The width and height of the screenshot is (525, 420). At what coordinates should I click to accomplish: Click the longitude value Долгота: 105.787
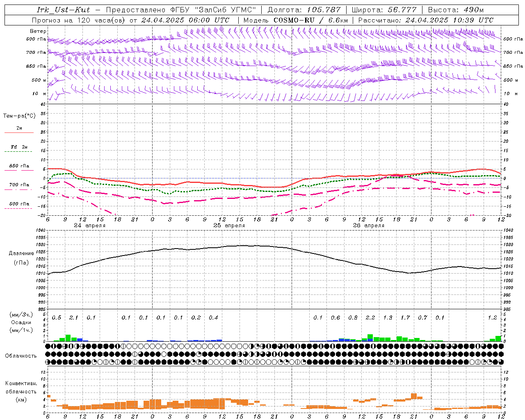304,10
